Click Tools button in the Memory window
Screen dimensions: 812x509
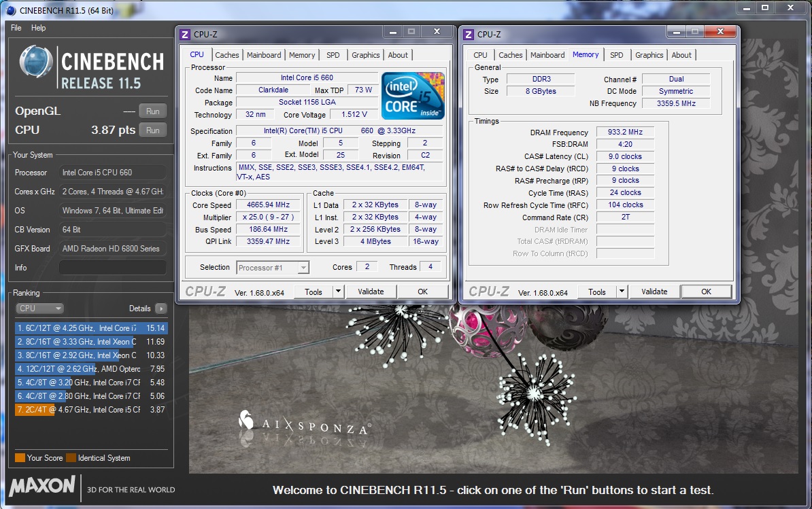coord(596,292)
